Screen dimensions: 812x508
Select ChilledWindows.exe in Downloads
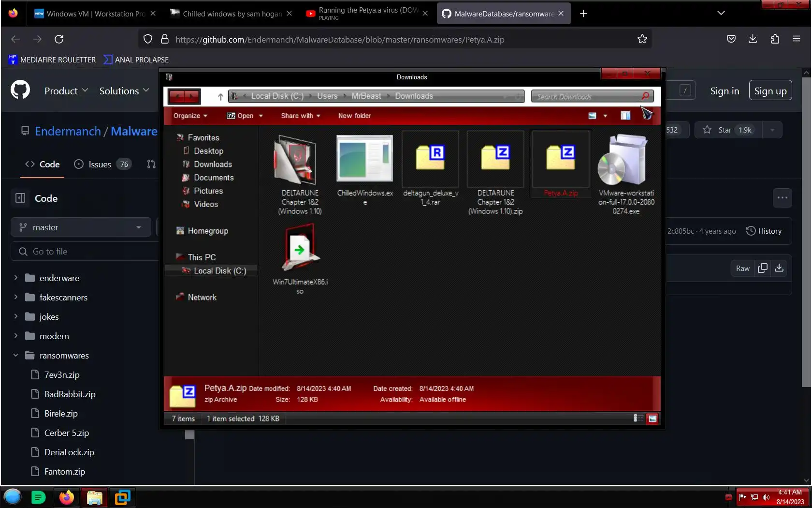pyautogui.click(x=365, y=170)
